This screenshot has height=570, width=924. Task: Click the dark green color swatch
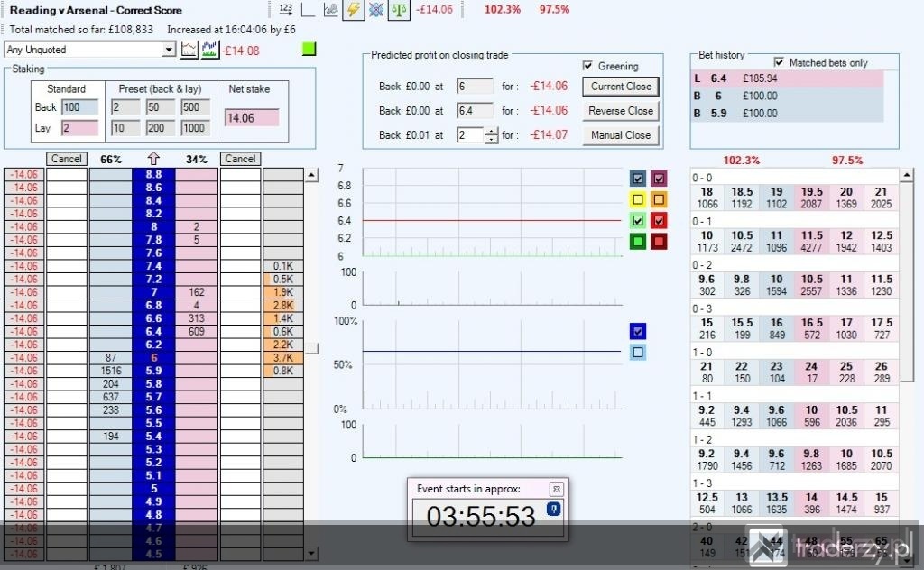pos(638,242)
